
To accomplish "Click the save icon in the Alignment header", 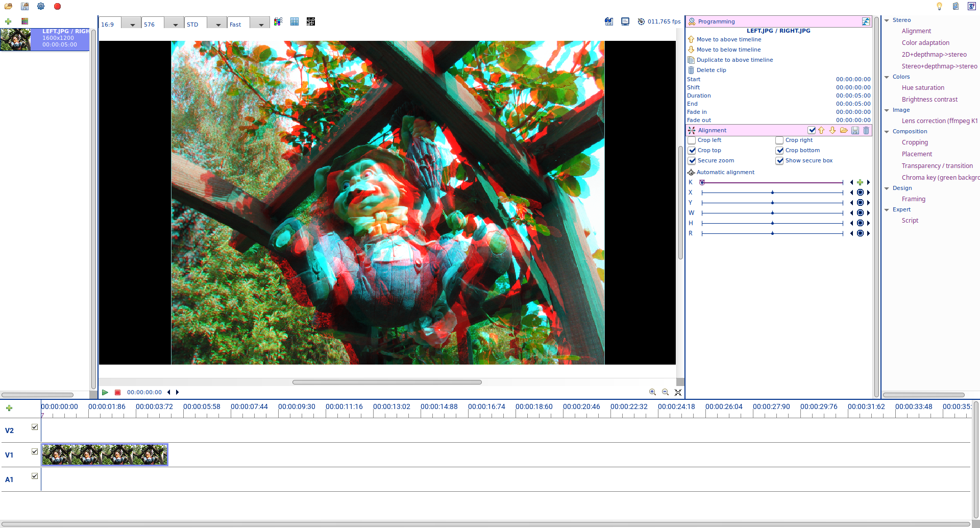I will [x=855, y=130].
